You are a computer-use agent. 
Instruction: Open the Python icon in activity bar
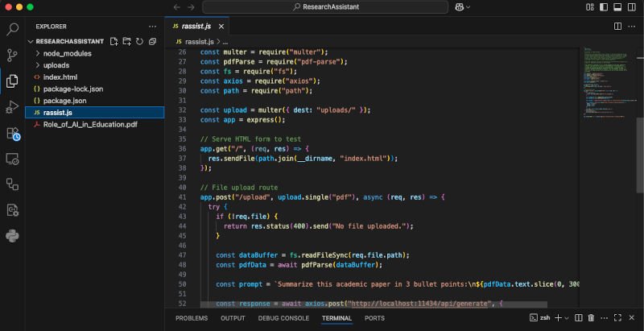[x=12, y=235]
